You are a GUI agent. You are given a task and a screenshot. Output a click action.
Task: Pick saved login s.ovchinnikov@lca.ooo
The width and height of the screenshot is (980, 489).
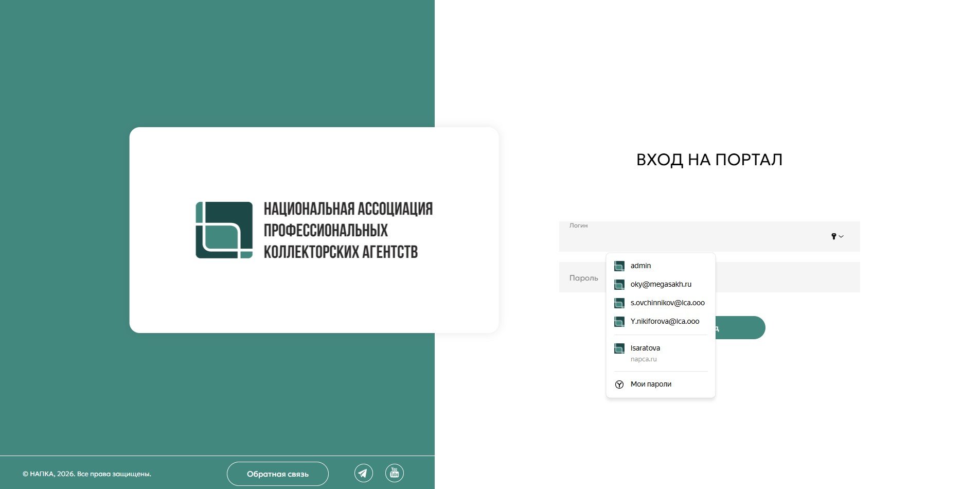(x=661, y=303)
